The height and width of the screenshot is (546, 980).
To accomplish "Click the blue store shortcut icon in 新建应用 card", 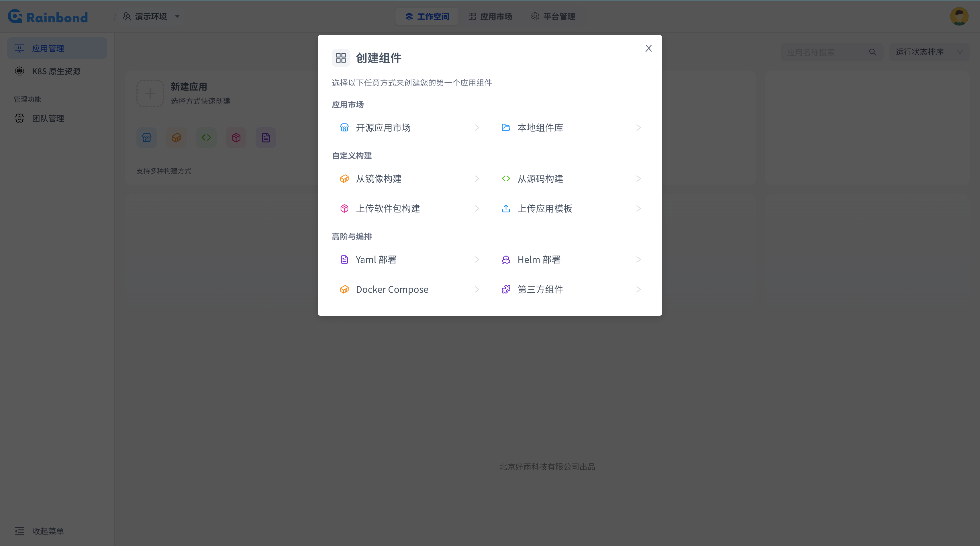I will tap(147, 137).
